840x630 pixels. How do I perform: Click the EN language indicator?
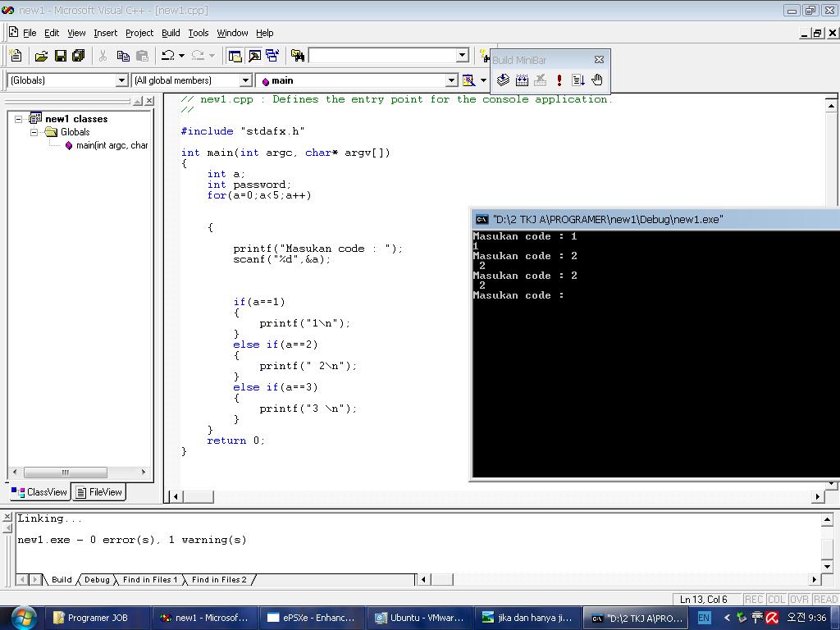[x=704, y=618]
